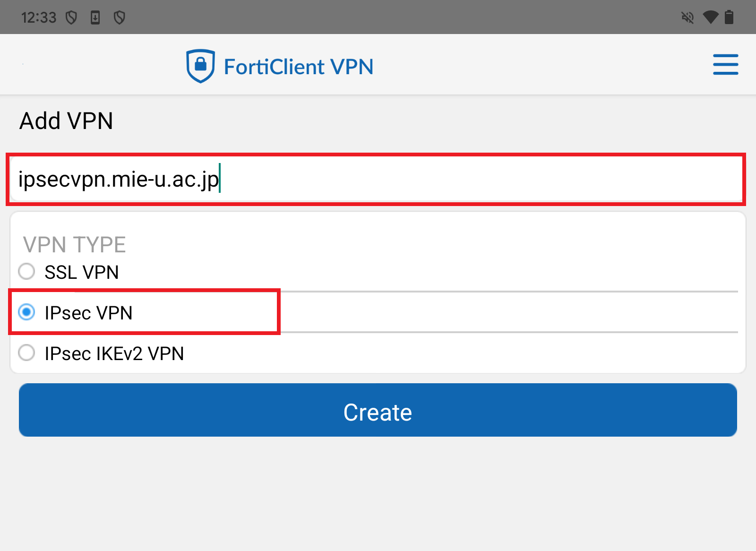Click the Add VPN heading

point(66,121)
